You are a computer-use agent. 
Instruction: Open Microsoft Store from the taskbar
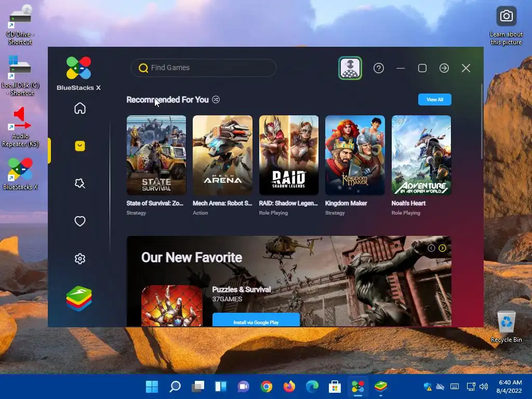335,386
